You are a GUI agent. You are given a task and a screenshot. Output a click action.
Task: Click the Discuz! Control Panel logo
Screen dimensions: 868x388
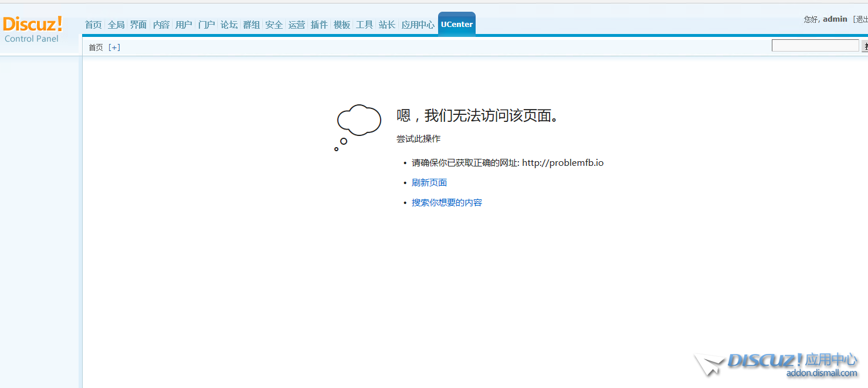point(33,29)
